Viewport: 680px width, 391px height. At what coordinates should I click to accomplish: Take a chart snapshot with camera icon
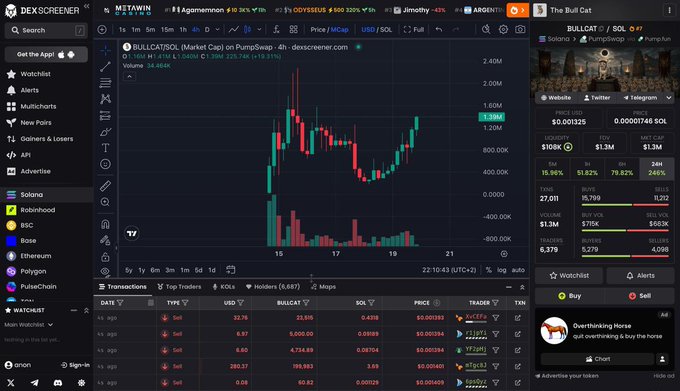(x=520, y=29)
